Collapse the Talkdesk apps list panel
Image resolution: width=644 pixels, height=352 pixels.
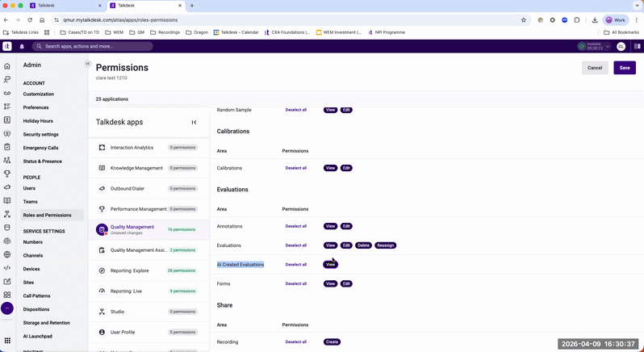pyautogui.click(x=194, y=123)
